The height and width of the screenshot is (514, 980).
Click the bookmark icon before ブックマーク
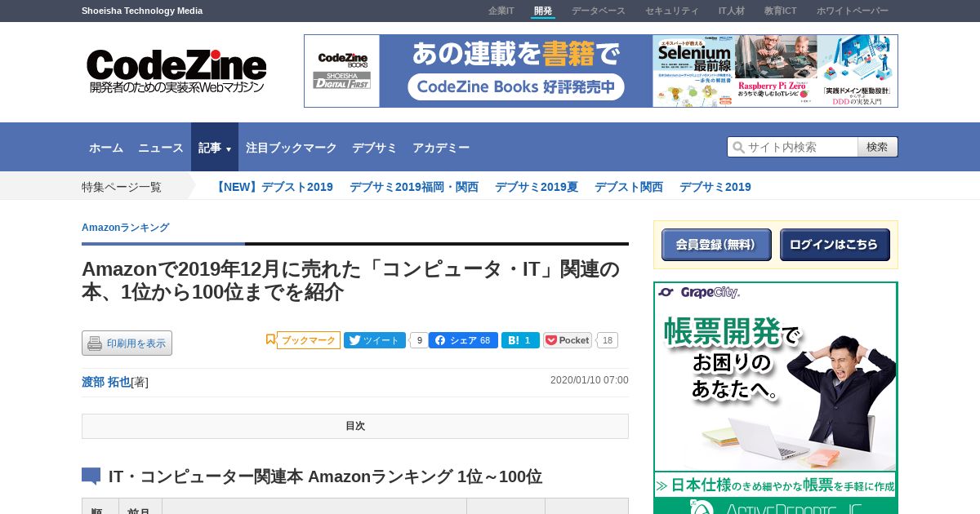click(270, 339)
